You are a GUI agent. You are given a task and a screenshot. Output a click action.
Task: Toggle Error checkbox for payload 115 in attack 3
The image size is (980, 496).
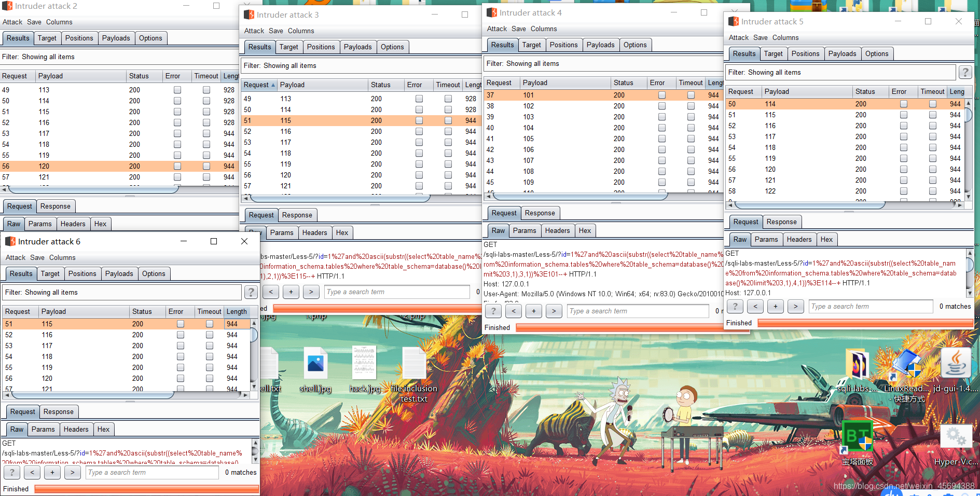[x=419, y=120]
